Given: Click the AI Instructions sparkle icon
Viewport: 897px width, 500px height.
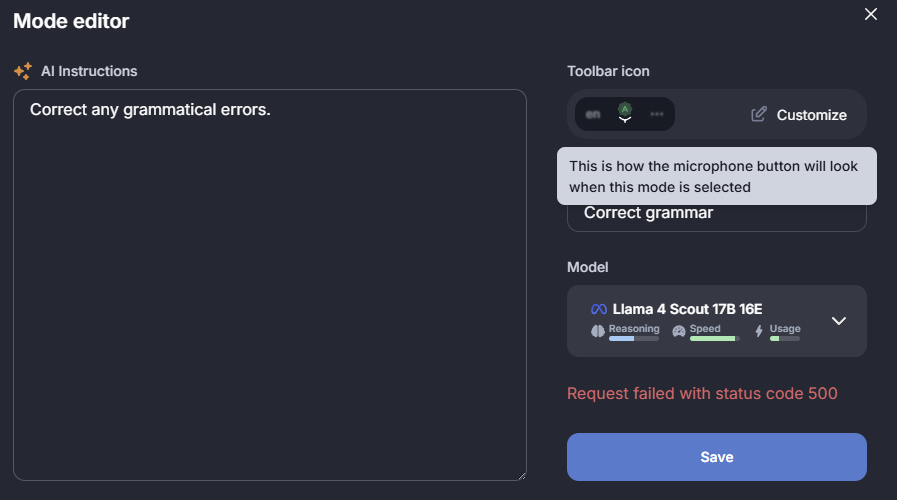Looking at the screenshot, I should click(23, 71).
